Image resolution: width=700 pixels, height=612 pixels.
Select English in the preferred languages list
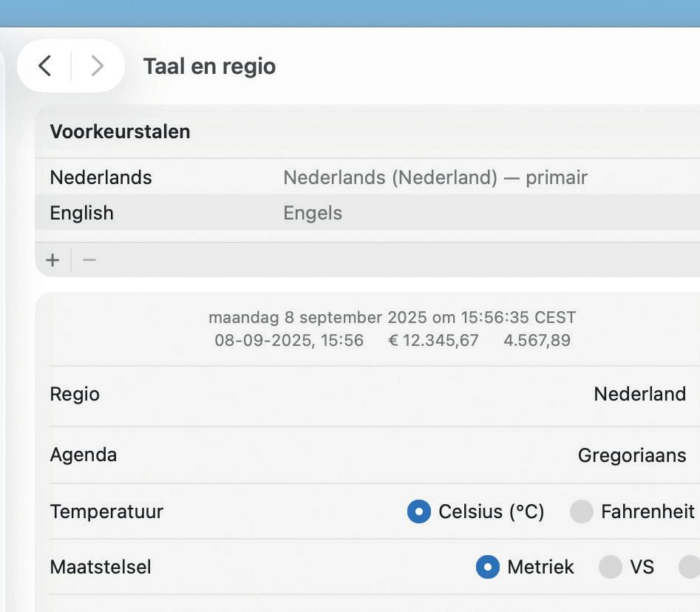pyautogui.click(x=82, y=213)
